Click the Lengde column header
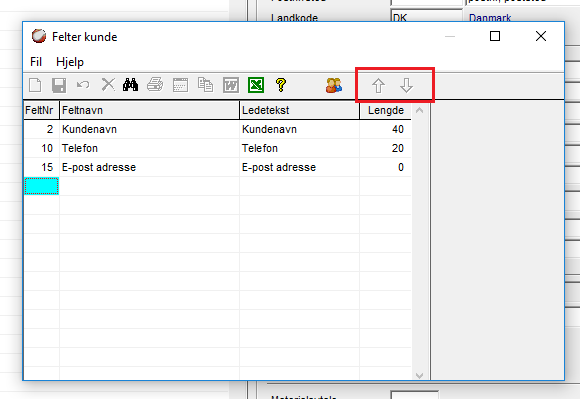 click(x=385, y=110)
